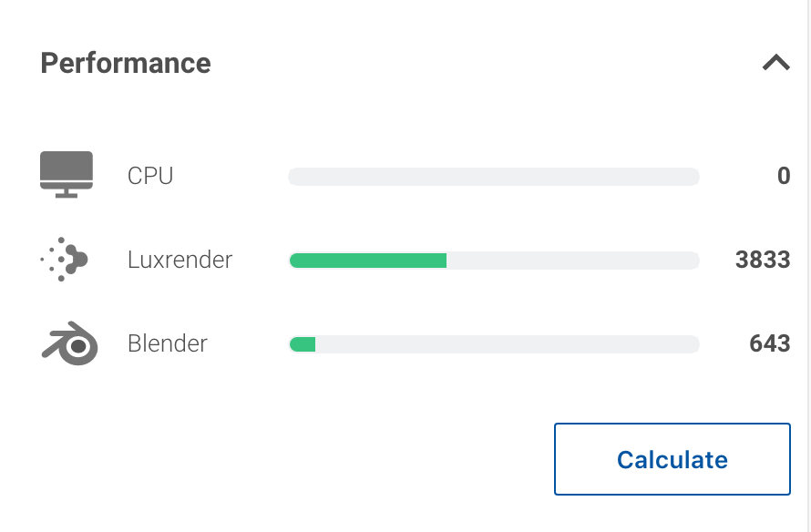Select the CPU row label
Viewport: 811px width, 532px height.
tap(149, 175)
